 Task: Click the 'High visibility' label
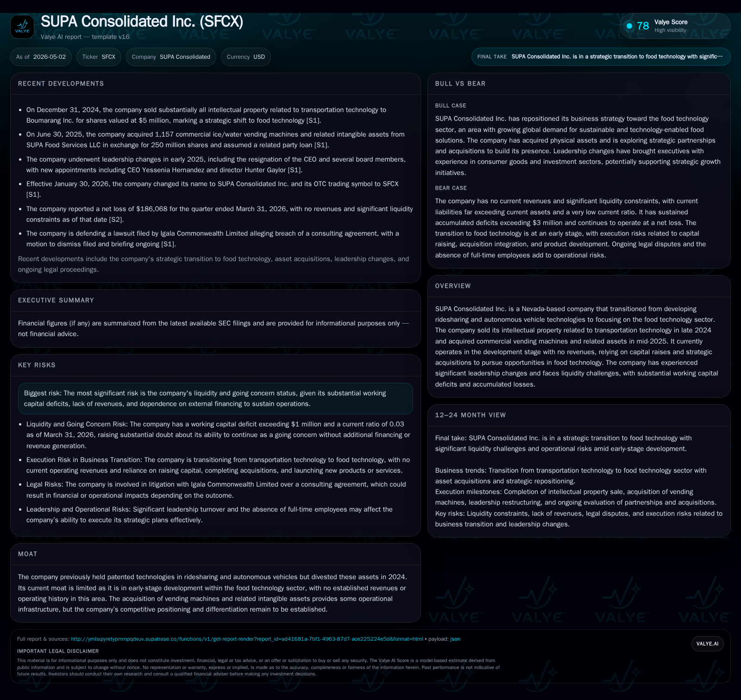click(670, 31)
